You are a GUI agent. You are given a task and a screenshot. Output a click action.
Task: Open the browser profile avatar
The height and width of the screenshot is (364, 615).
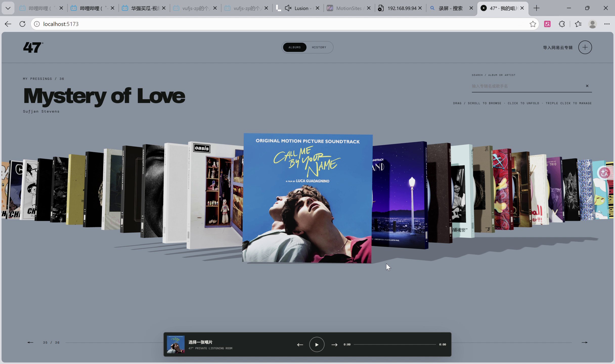click(592, 24)
